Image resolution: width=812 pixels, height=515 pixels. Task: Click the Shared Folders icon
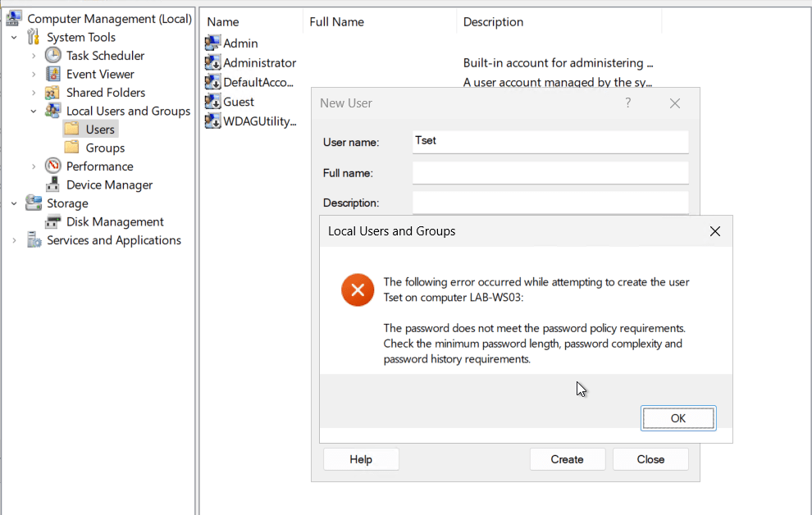pos(52,93)
